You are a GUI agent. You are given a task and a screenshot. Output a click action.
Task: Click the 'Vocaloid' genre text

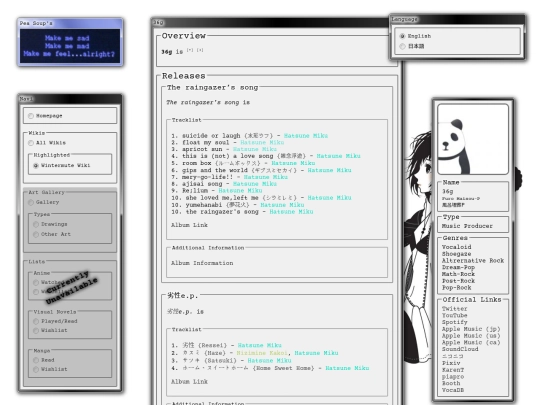click(x=456, y=247)
